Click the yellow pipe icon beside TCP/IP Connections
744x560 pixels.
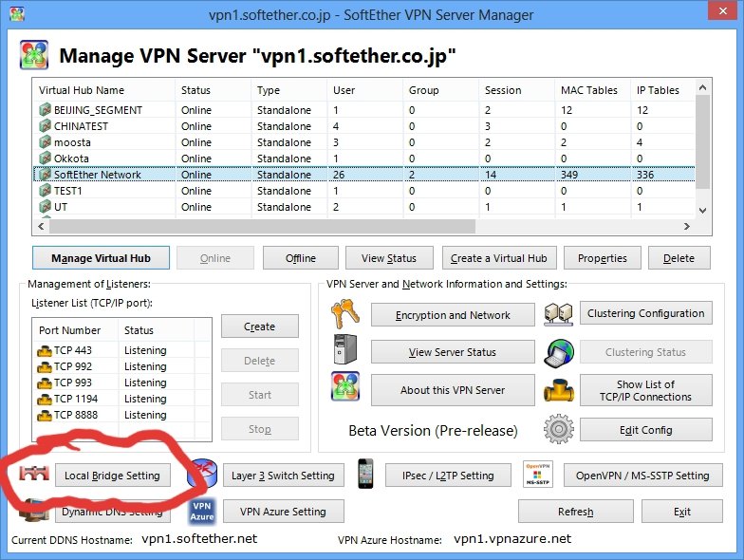point(558,391)
